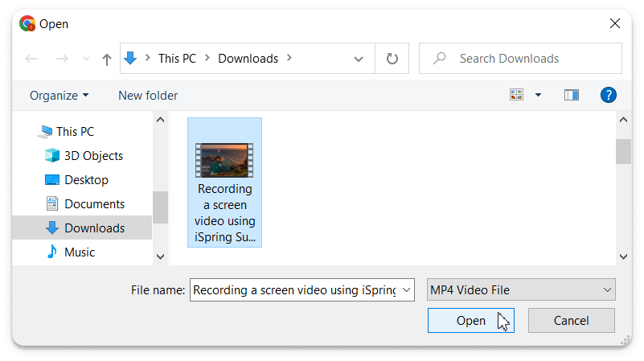Click New folder in the toolbar
This screenshot has height=361, width=644.
[x=148, y=96]
